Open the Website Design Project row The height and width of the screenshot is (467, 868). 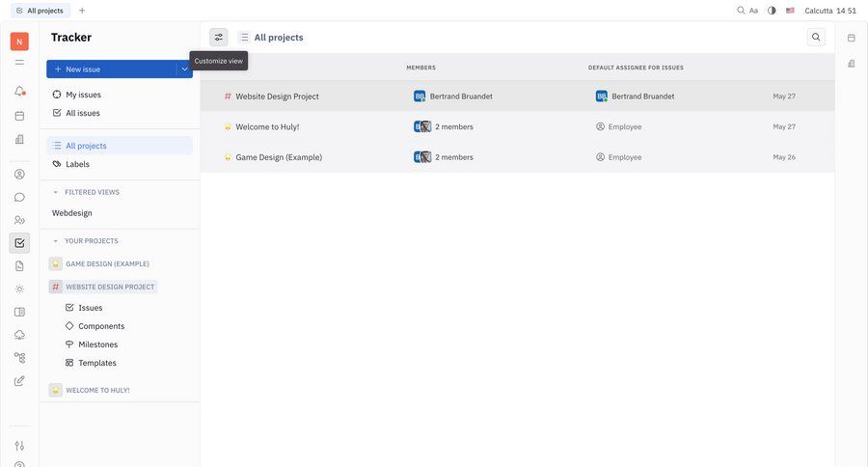(277, 96)
